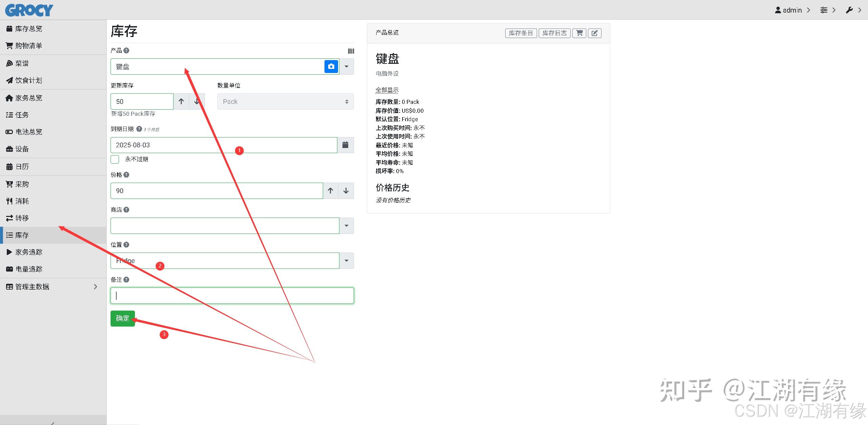Viewport: 868px width, 425px height.
Task: Click the edit pencil icon in product overview
Action: pos(594,33)
